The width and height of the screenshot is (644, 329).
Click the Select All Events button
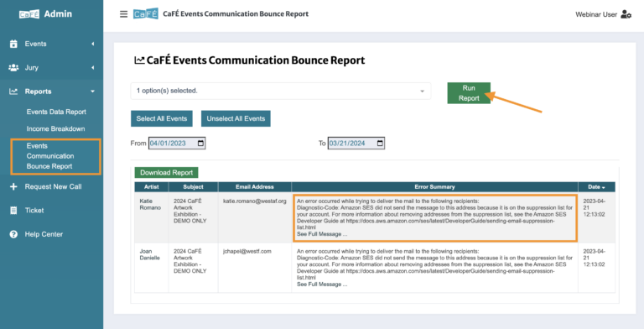point(161,118)
